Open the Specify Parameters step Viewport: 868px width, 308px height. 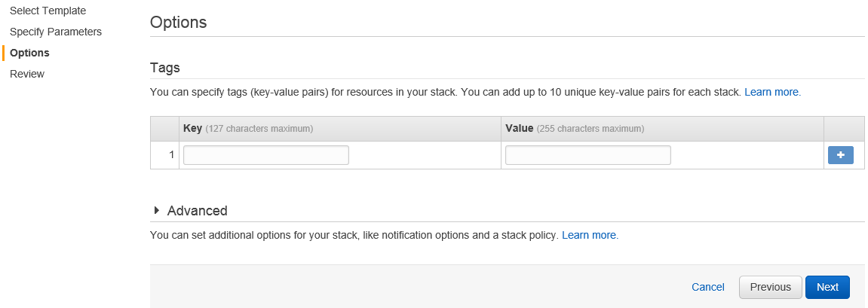pos(56,32)
